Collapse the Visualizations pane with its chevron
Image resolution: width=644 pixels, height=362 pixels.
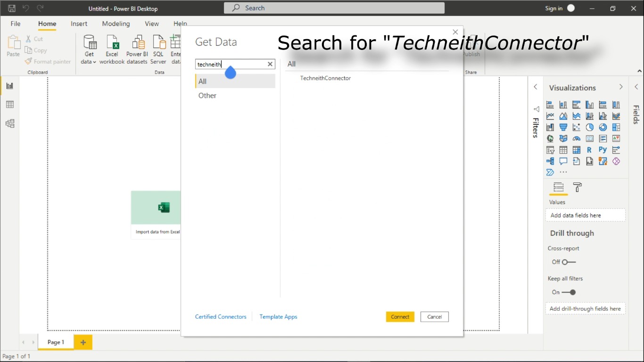click(621, 87)
